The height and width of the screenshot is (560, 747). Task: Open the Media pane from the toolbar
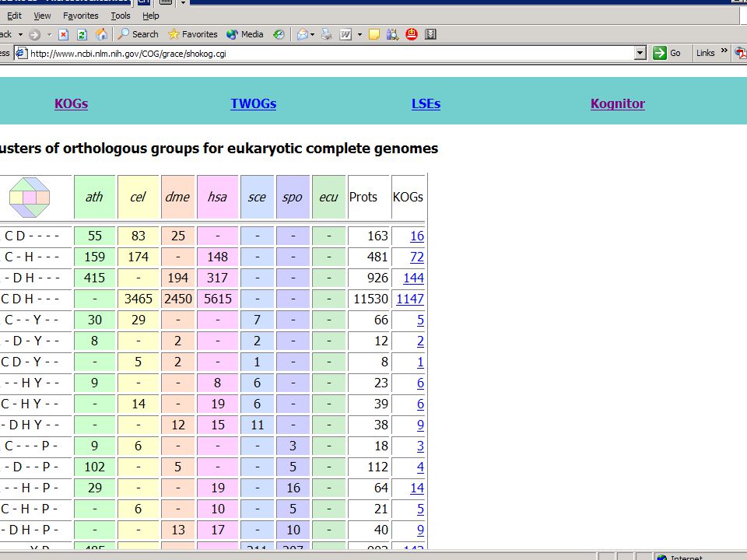pyautogui.click(x=245, y=34)
